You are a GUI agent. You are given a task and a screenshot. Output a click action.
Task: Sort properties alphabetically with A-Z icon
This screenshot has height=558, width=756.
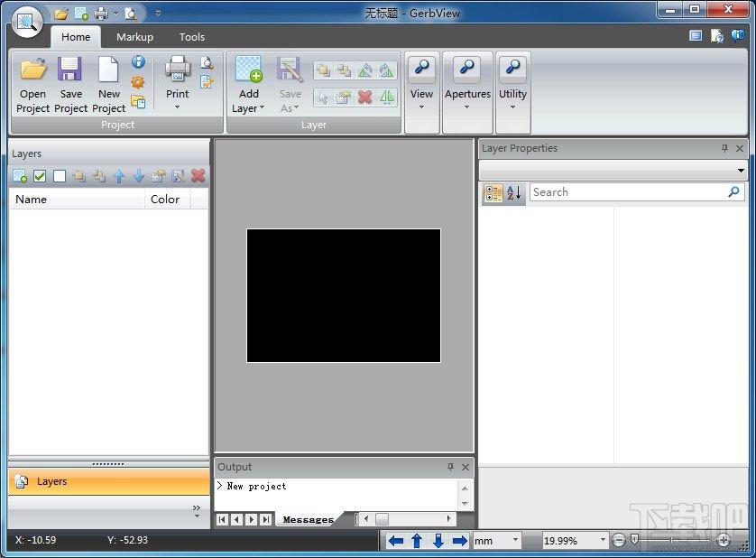pos(514,192)
